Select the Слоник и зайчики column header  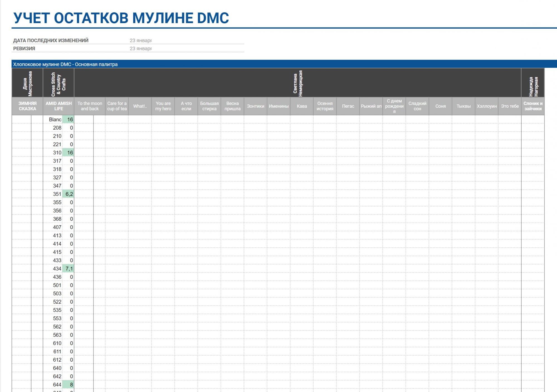tap(533, 106)
